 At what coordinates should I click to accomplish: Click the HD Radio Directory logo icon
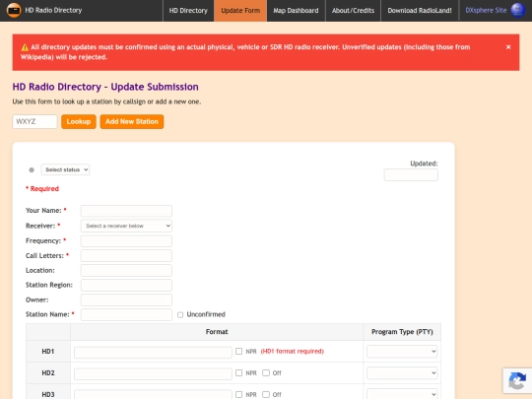(x=14, y=10)
